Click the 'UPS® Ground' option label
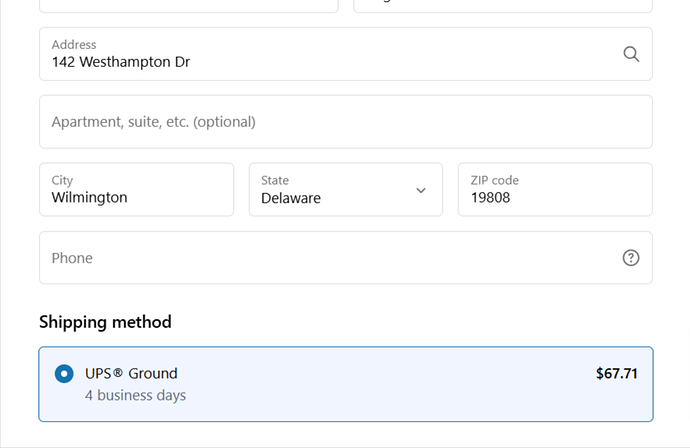 (131, 374)
